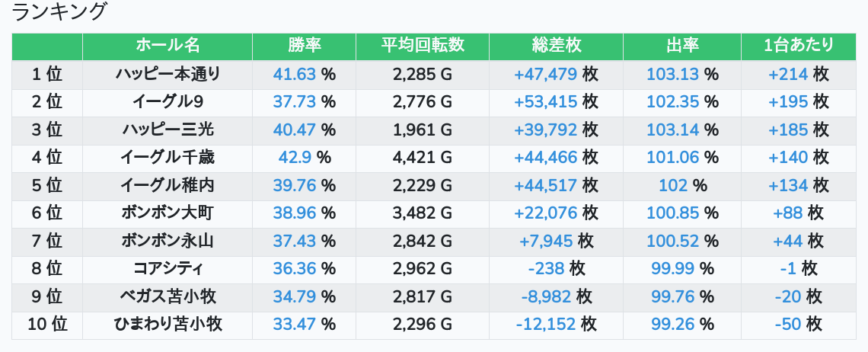868x352 pixels.
Task: Click the 総差枚 column header
Action: [557, 46]
